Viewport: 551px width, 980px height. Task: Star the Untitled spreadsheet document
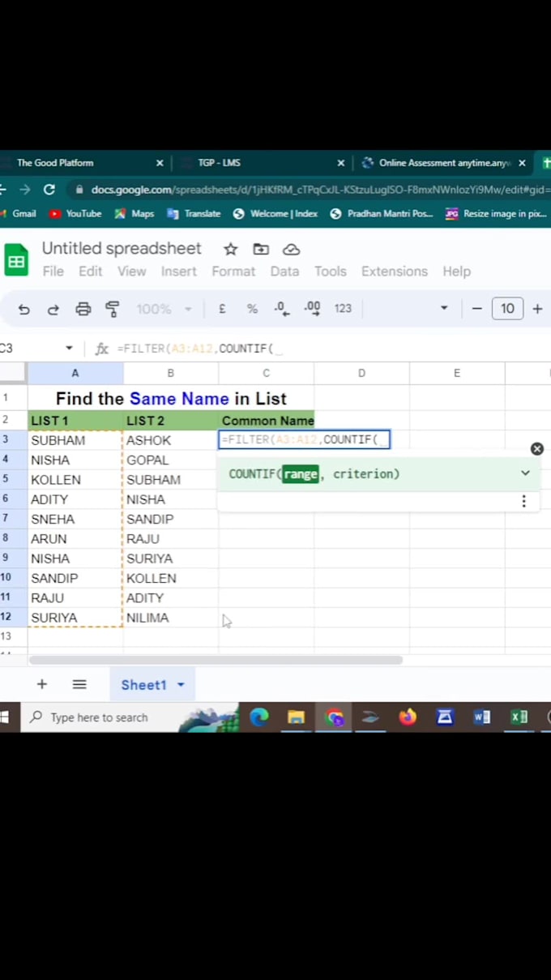[x=231, y=249]
